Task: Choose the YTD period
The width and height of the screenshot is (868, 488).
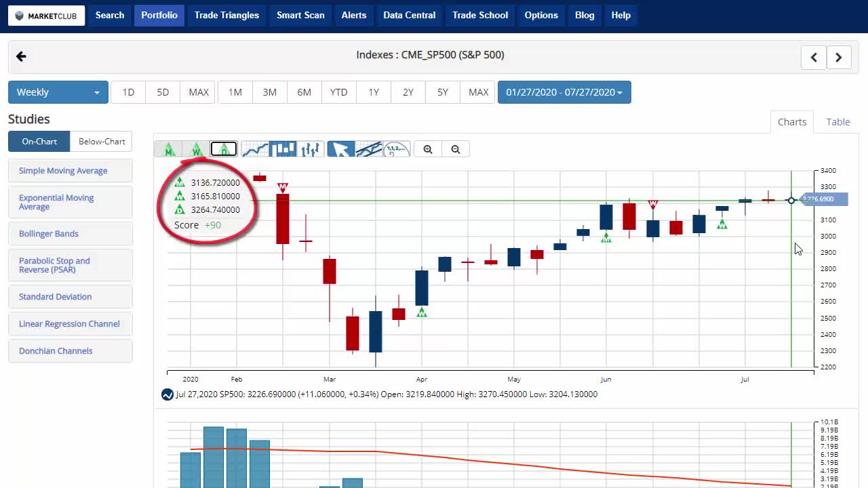Action: [339, 92]
